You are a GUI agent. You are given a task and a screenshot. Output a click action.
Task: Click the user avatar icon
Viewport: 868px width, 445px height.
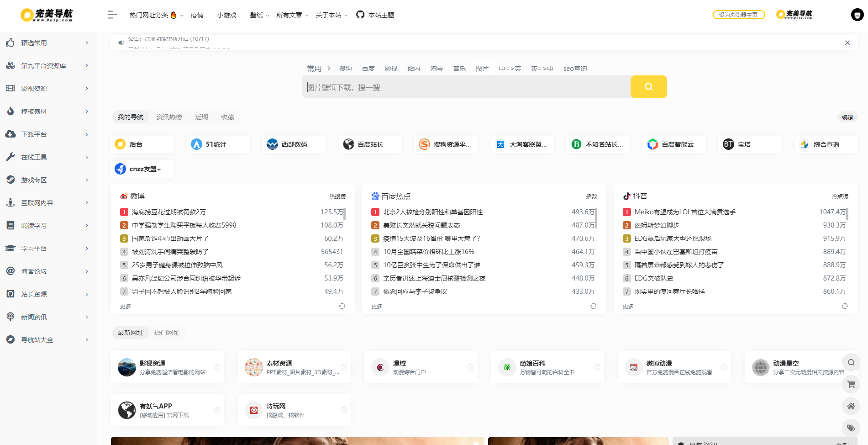point(857,15)
